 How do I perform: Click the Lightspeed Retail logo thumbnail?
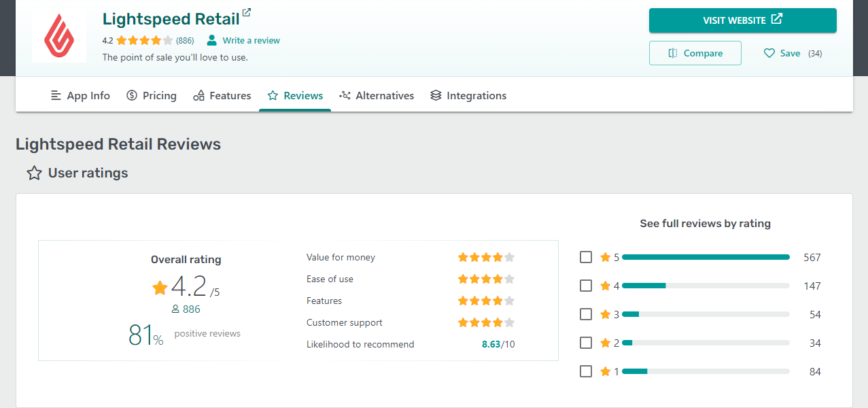(59, 36)
